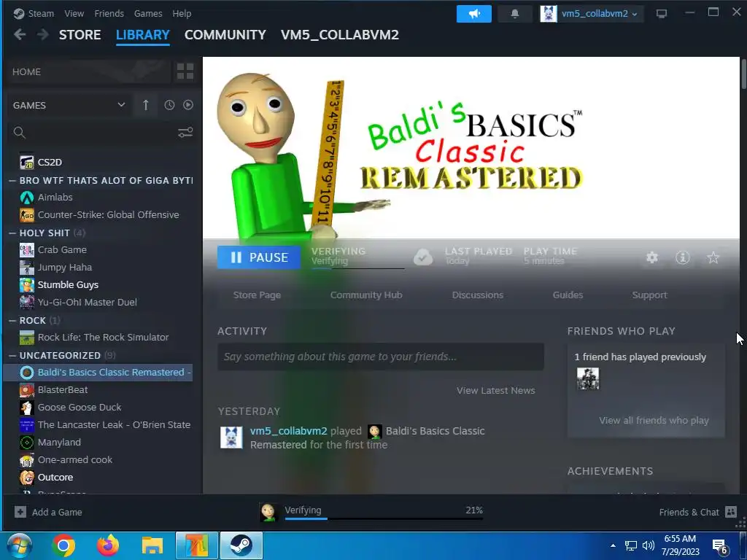Click the announcements megaphone icon

473,14
